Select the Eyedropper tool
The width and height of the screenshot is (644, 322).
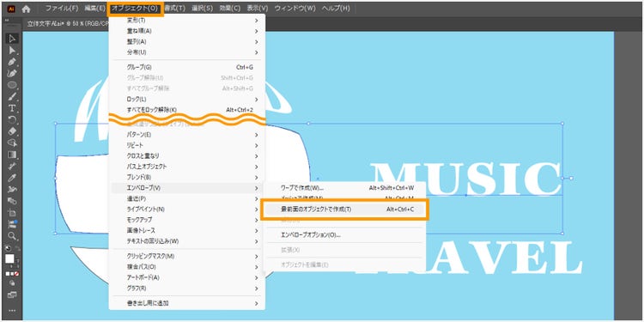pos(12,178)
